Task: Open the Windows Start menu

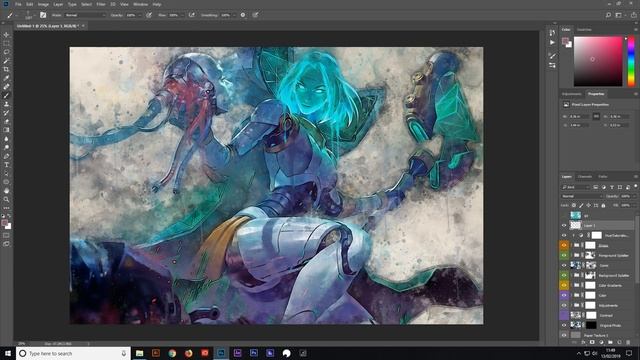Action: pyautogui.click(x=8, y=353)
